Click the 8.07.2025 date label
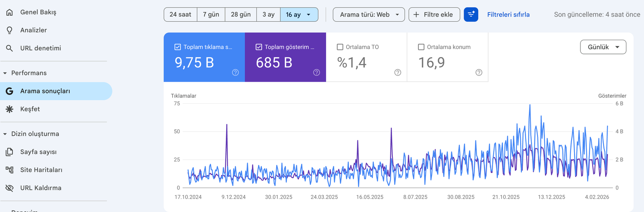The height and width of the screenshot is (212, 644). 415,197
